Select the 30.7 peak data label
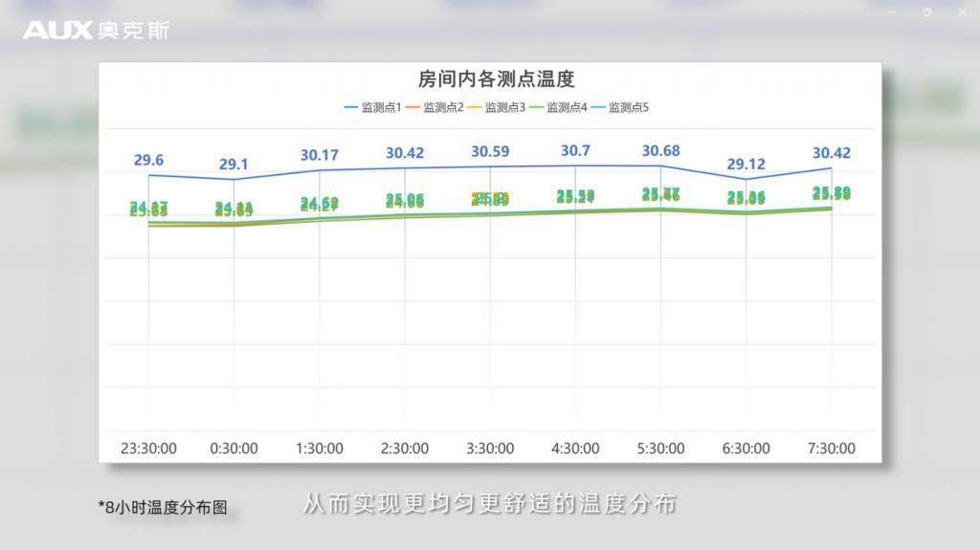The height and width of the screenshot is (550, 980). (x=575, y=151)
